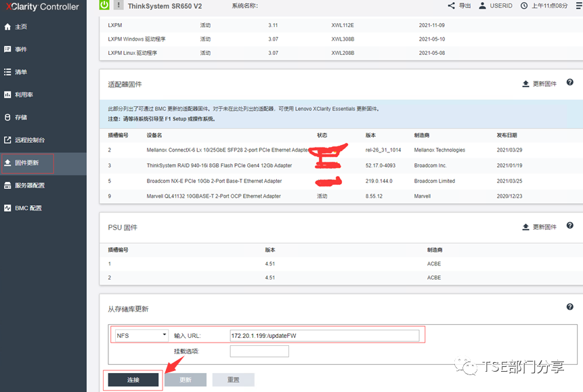Click 更新固件 in PSU firmware section

[544, 227]
